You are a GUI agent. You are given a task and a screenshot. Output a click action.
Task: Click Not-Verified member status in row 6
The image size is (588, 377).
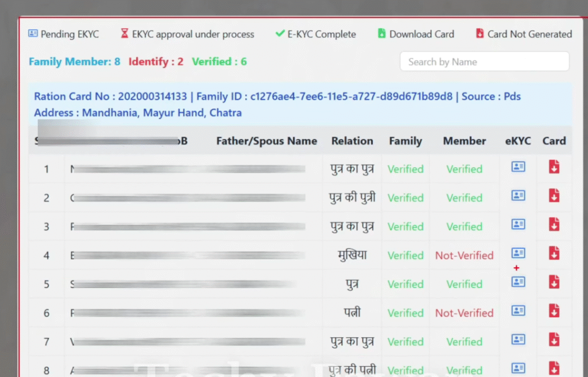click(464, 313)
